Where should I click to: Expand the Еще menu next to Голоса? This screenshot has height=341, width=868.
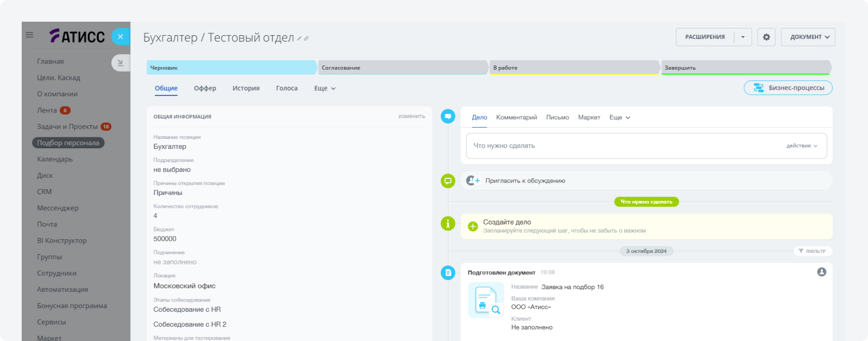[325, 88]
